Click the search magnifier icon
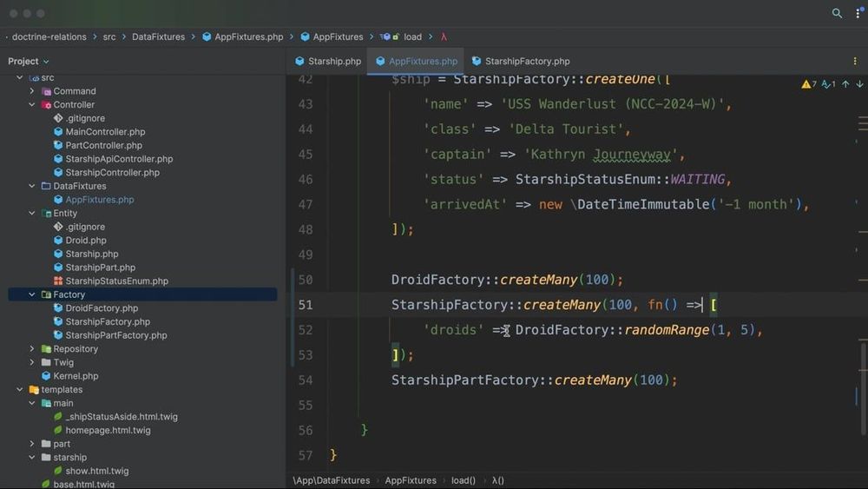868x489 pixels. point(837,13)
